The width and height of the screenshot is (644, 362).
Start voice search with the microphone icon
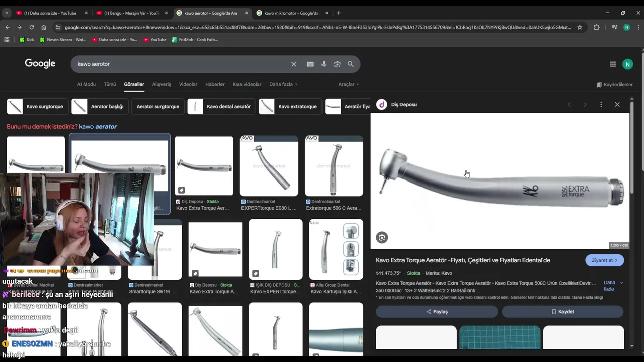click(324, 64)
